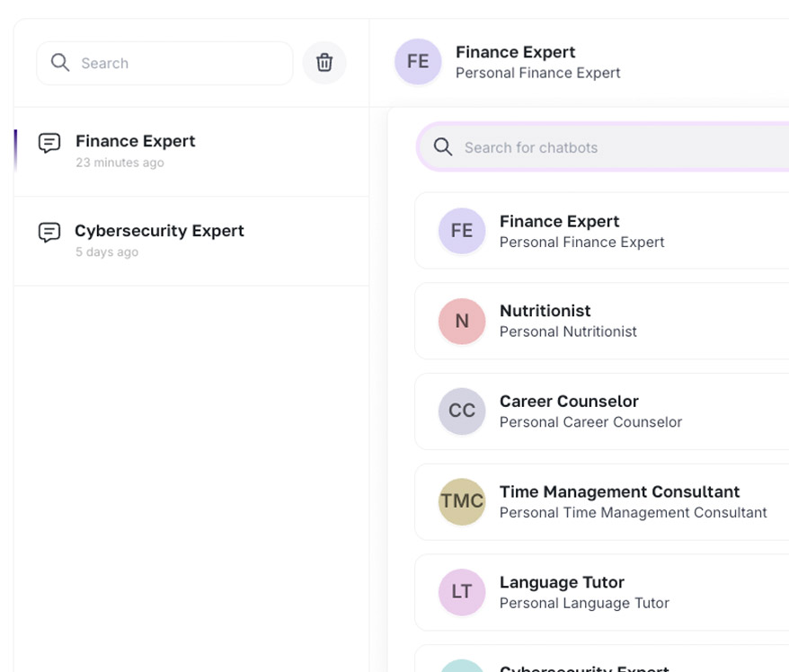Screen dimensions: 789x672
Task: Click the chat bubble icon beside Cybersecurity Expert
Action: click(49, 233)
